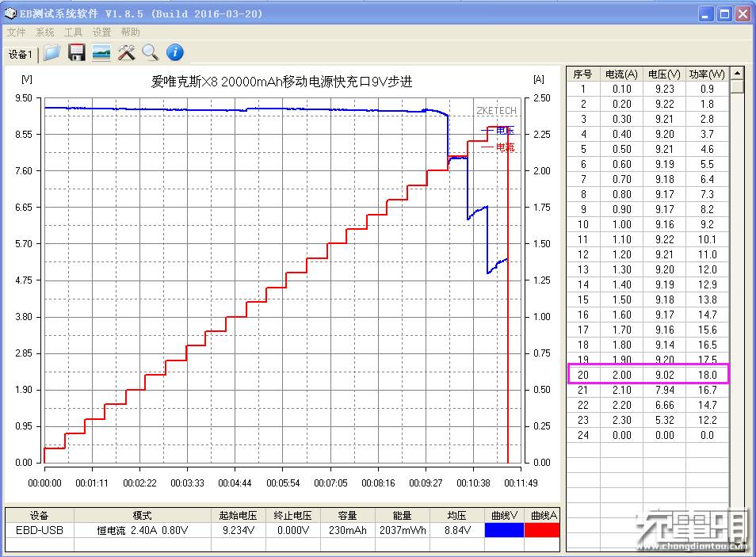Select table row 18 with 9.14 voltage

pyautogui.click(x=647, y=345)
